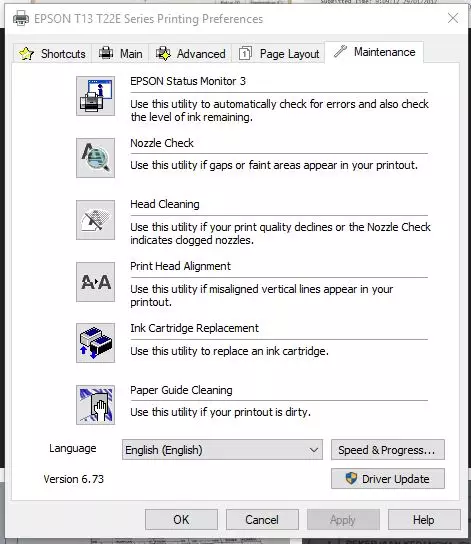Switch to the Shortcuts tab
This screenshot has height=544, width=471.
53,54
